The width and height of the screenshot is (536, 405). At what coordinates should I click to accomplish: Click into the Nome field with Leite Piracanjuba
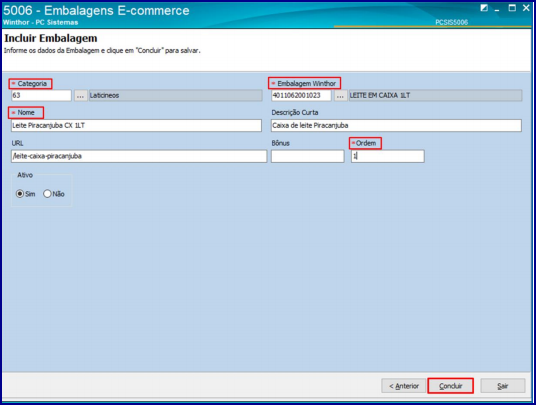pos(136,125)
